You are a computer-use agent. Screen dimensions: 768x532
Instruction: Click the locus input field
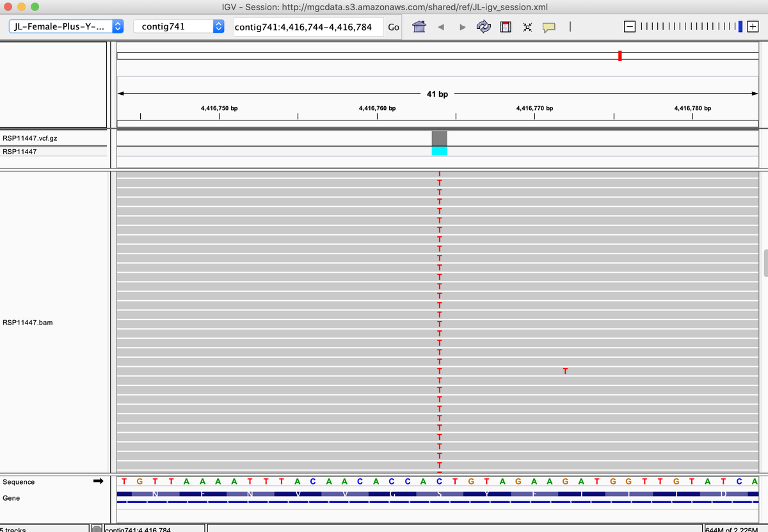click(308, 27)
